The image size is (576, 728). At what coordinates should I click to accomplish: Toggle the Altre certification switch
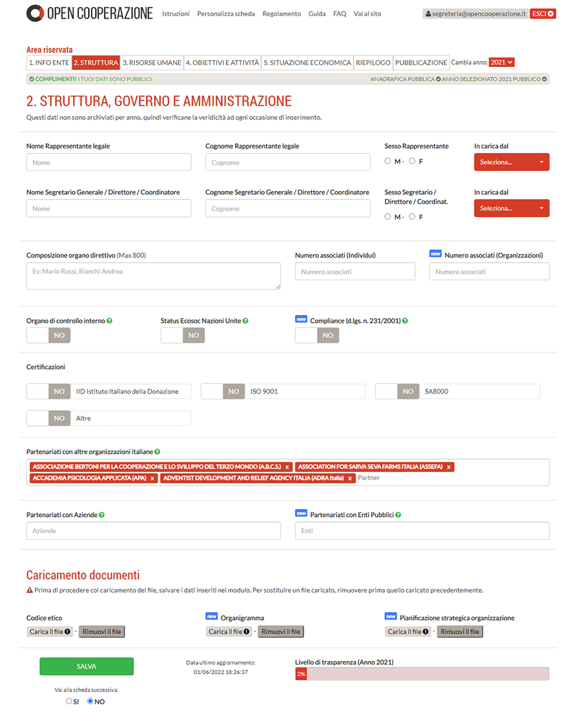(48, 418)
